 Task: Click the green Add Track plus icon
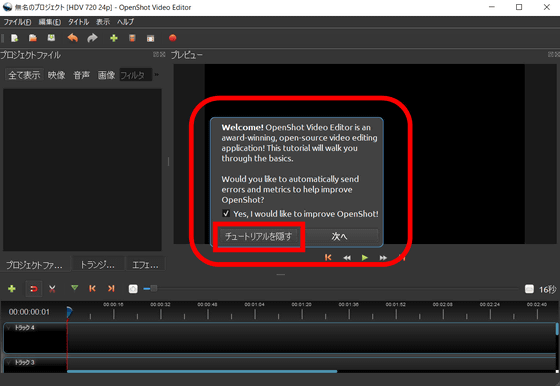[x=12, y=289]
